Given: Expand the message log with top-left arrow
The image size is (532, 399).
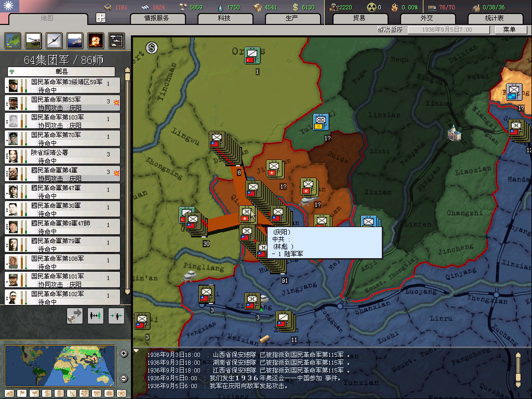Looking at the screenshot, I should (137, 351).
